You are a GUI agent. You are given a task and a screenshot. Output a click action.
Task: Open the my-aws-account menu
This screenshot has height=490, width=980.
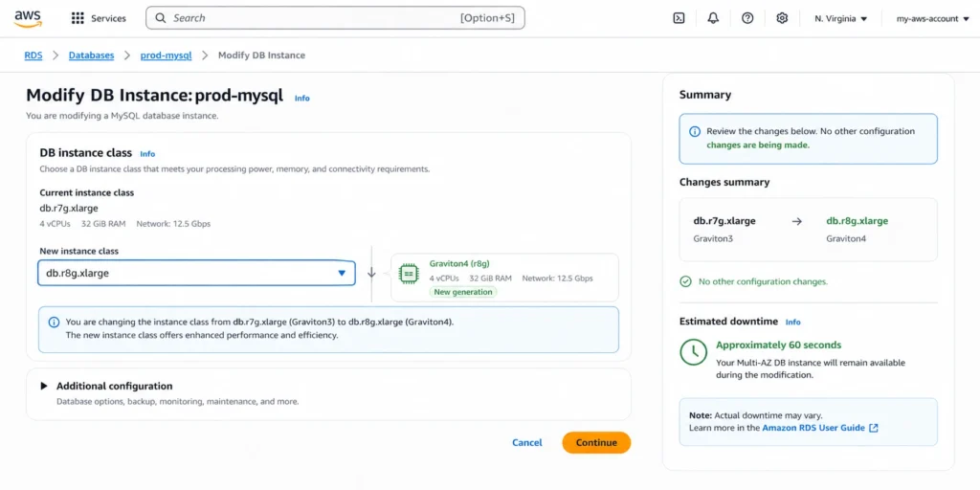point(931,19)
